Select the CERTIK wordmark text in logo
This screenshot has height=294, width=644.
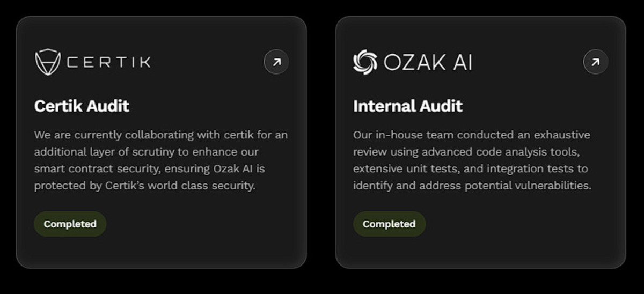108,62
